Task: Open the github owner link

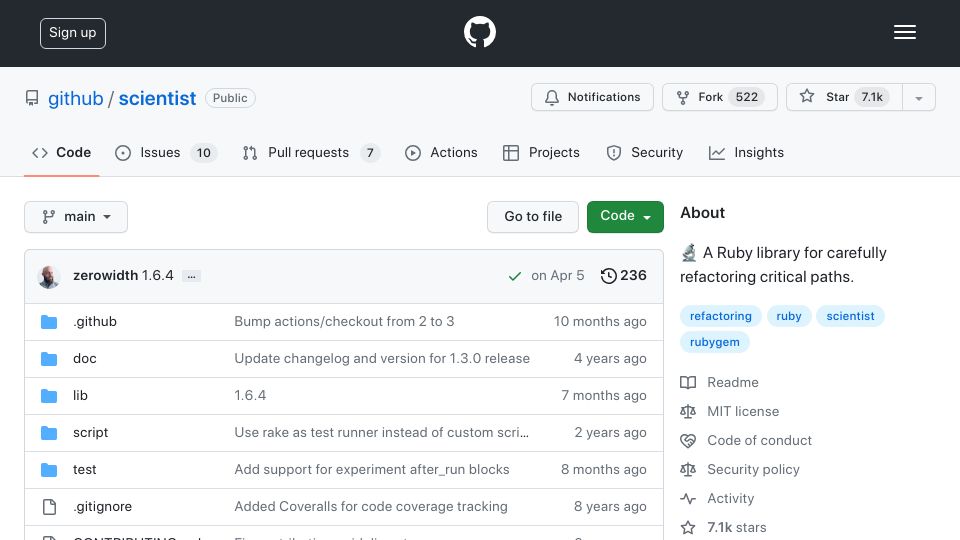Action: point(76,98)
